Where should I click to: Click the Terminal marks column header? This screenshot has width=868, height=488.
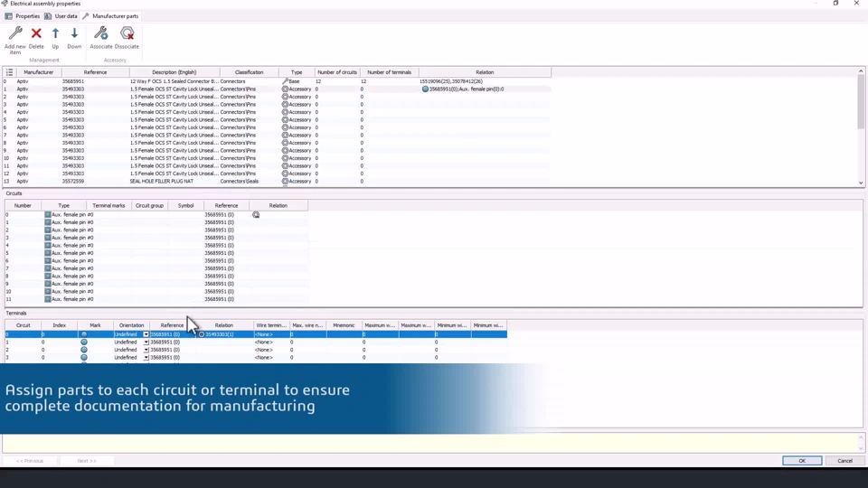click(x=108, y=206)
